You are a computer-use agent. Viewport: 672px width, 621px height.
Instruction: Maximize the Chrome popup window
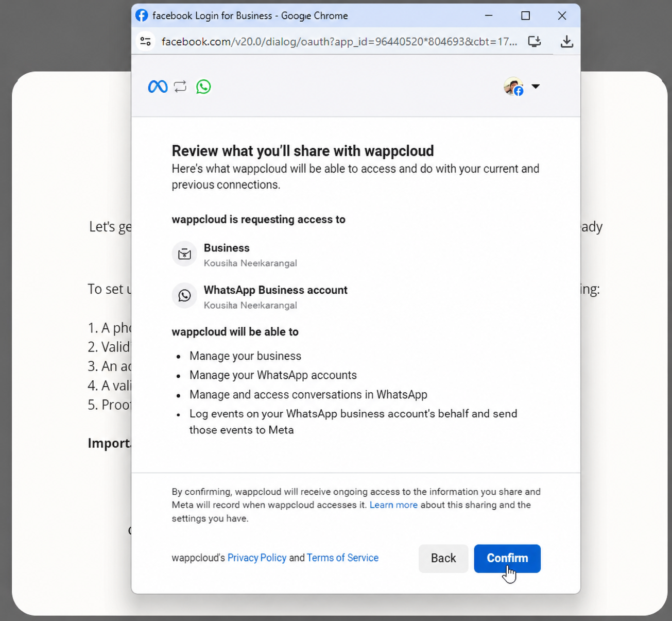(525, 15)
